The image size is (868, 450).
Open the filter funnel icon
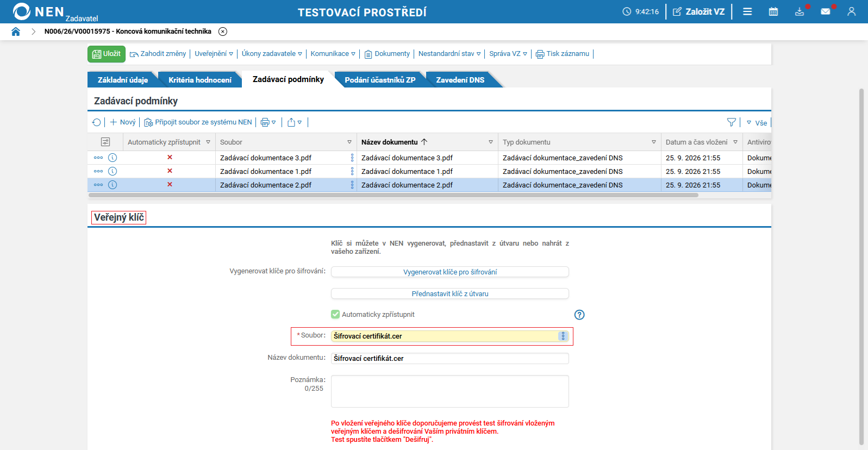[732, 122]
